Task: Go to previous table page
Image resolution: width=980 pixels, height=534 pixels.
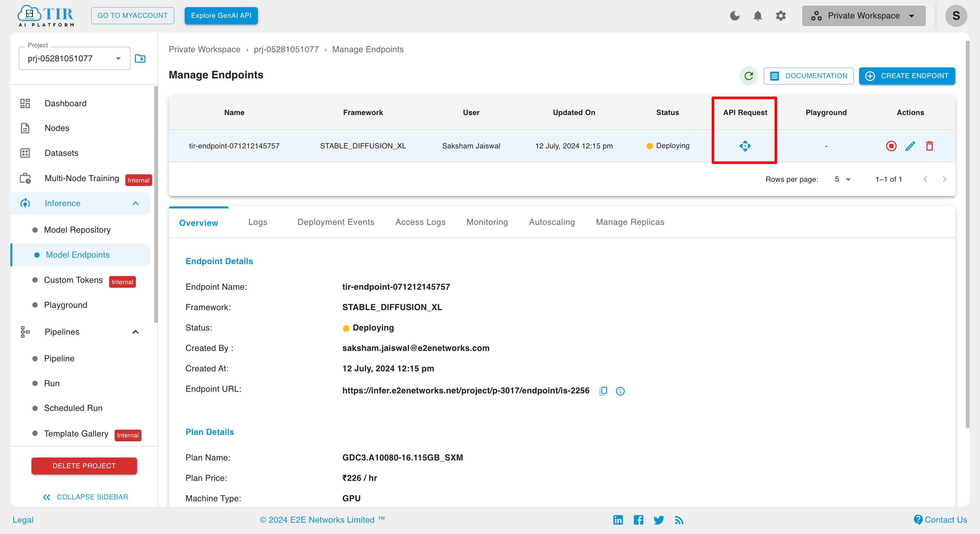Action: pos(925,179)
